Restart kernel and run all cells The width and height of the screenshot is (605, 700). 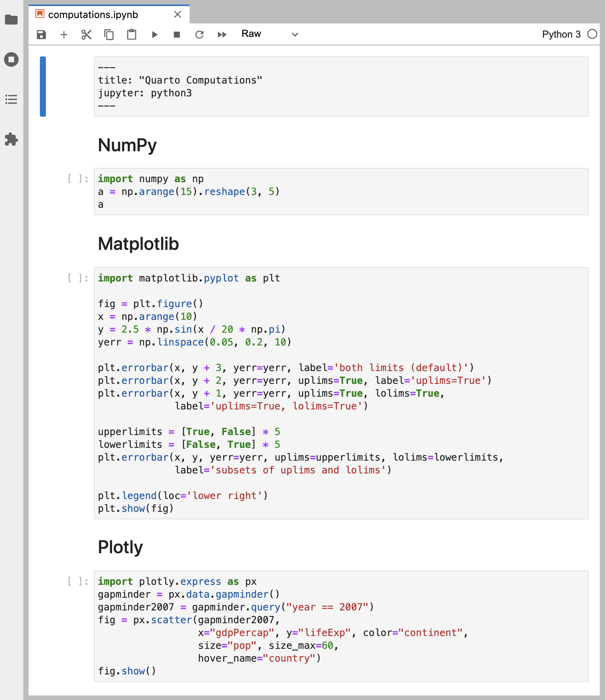[222, 34]
